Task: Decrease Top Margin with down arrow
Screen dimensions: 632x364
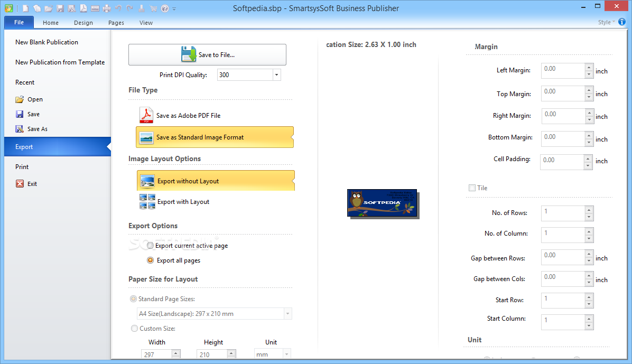Action: (589, 97)
